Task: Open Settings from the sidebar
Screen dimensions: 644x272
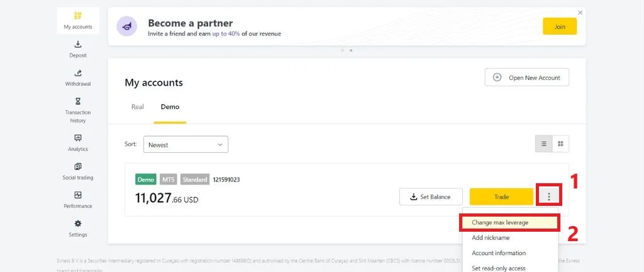Action: 78,228
